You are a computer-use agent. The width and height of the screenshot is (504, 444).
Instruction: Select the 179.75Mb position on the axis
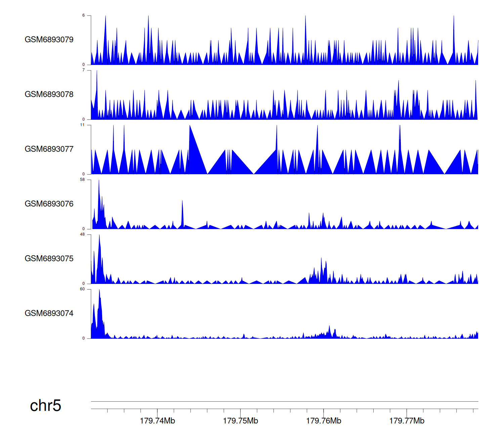point(241,421)
